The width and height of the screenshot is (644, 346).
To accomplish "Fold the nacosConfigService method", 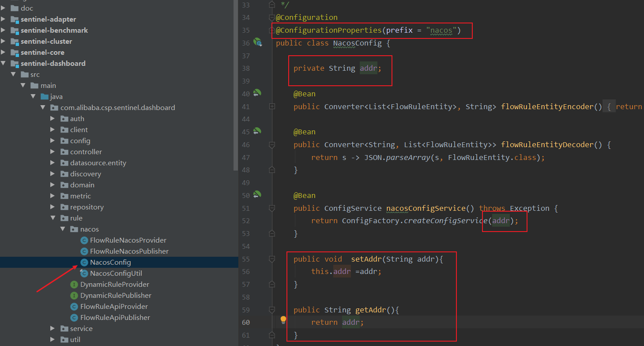I will click(272, 208).
